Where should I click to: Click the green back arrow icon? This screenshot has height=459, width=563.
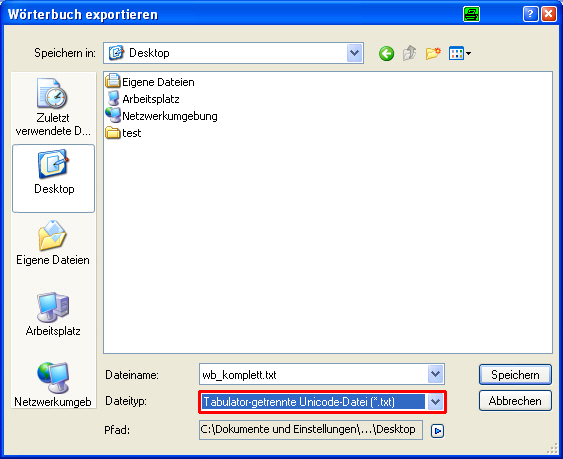[386, 54]
